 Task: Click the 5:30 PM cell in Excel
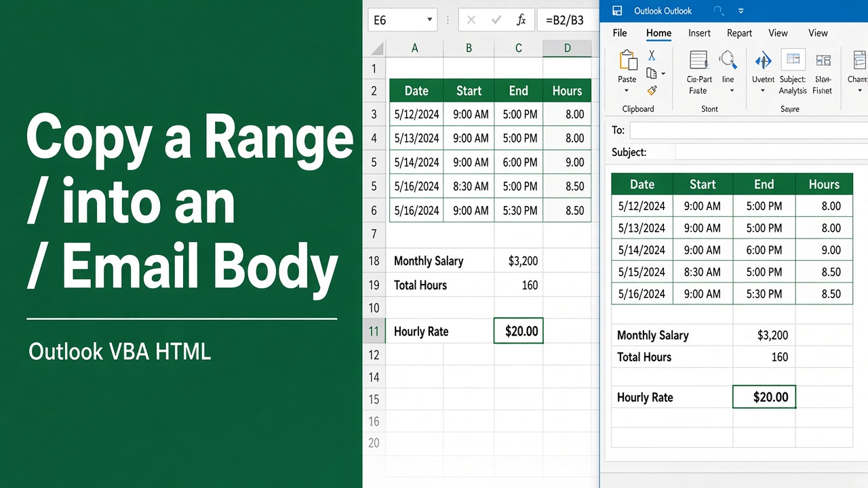click(519, 211)
